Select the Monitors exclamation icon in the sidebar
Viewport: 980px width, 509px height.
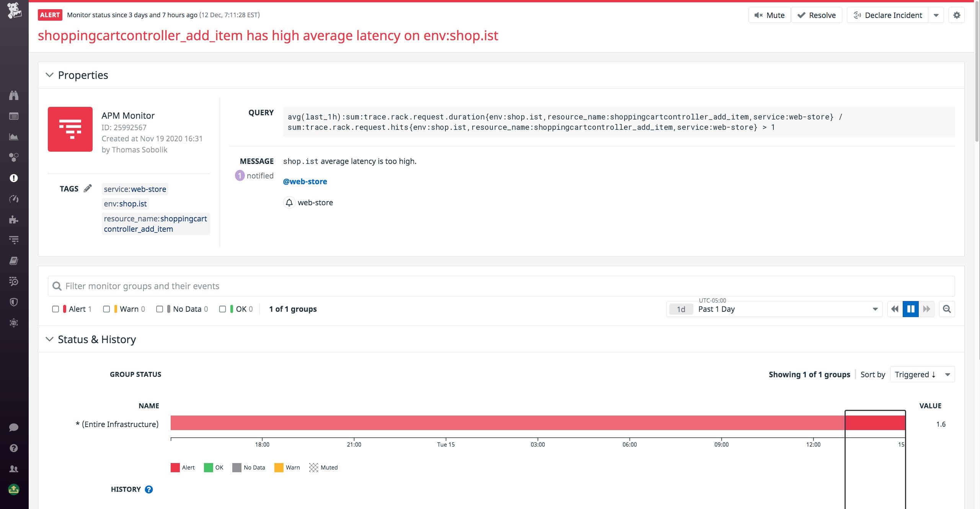(14, 178)
